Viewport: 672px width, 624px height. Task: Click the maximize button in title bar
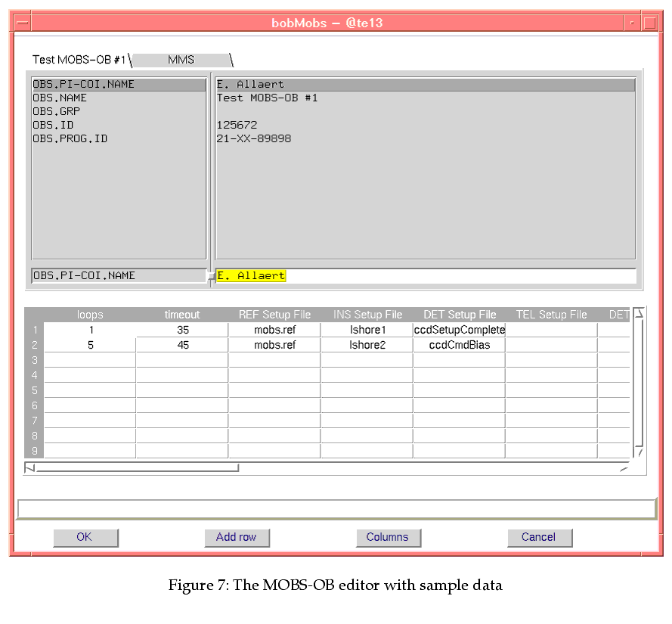click(650, 23)
